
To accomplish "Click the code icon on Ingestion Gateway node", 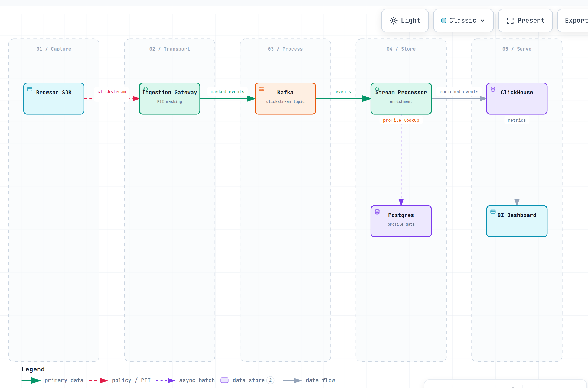I will click(x=146, y=89).
